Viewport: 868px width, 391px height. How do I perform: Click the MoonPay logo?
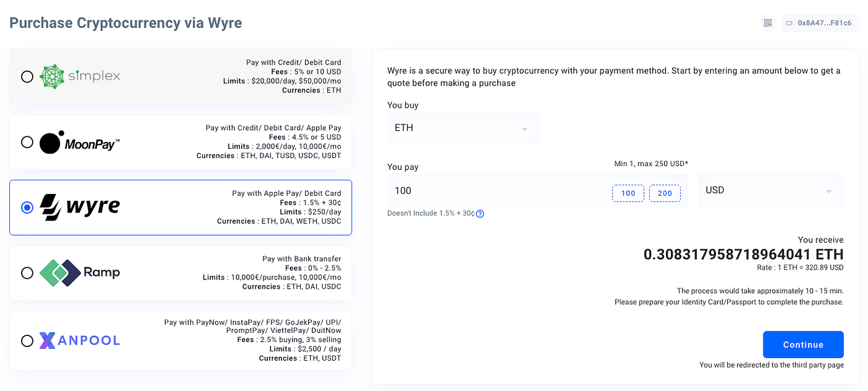coord(79,142)
